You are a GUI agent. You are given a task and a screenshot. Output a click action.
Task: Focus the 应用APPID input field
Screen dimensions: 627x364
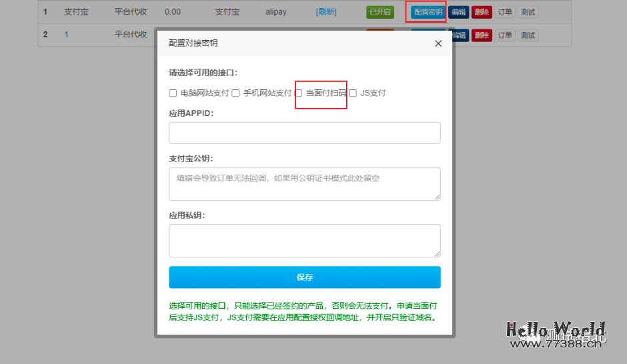tap(305, 133)
